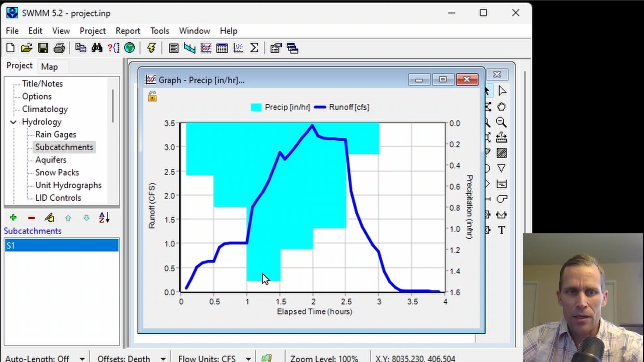Open the Project menu
The width and height of the screenshot is (644, 362).
click(93, 31)
